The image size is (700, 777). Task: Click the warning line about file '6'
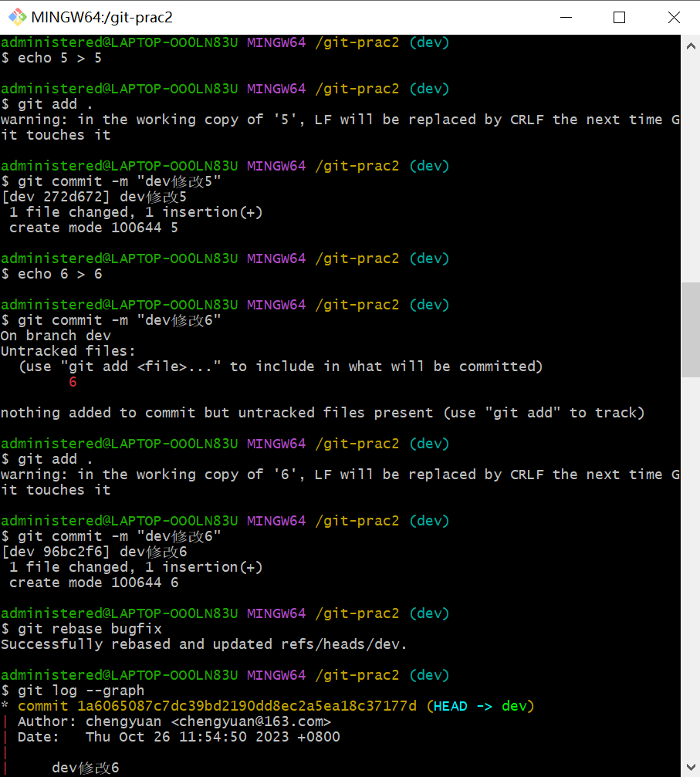pos(340,481)
